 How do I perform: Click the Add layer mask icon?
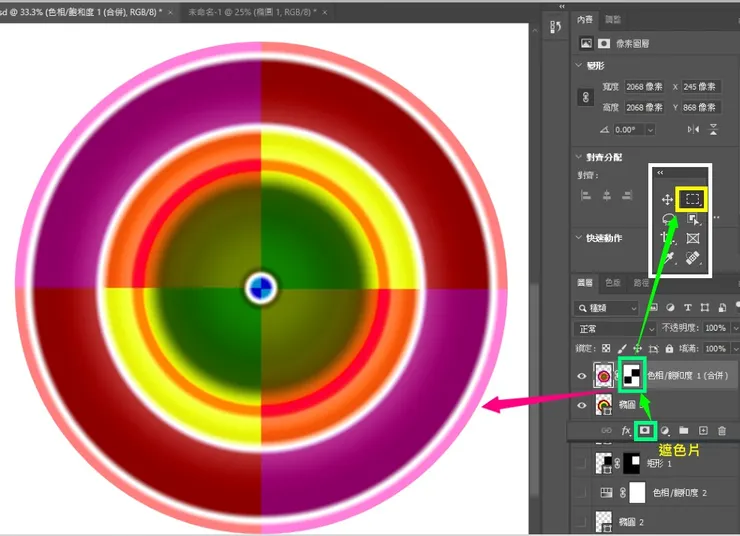click(645, 430)
